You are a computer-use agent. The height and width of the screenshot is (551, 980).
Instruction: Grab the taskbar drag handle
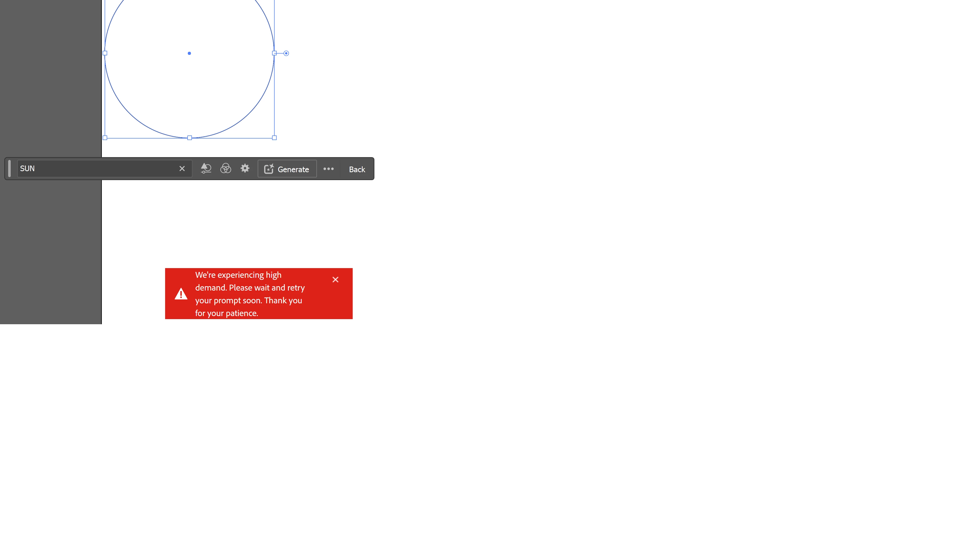pos(9,168)
